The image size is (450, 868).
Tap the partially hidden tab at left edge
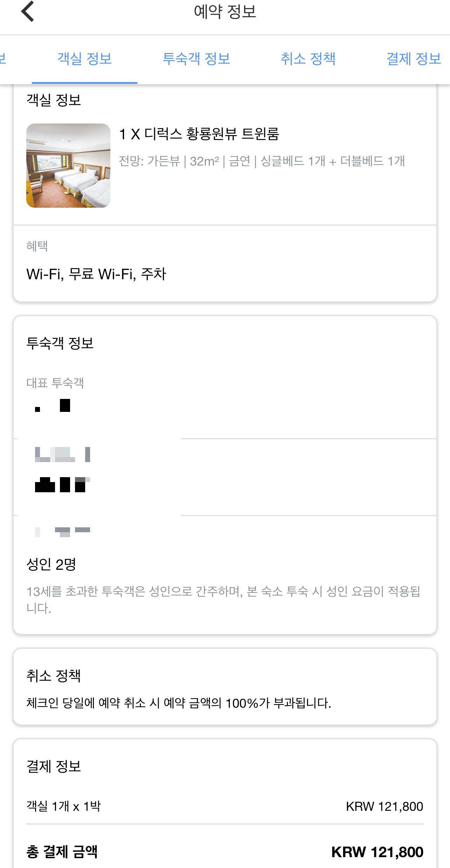[x=3, y=59]
